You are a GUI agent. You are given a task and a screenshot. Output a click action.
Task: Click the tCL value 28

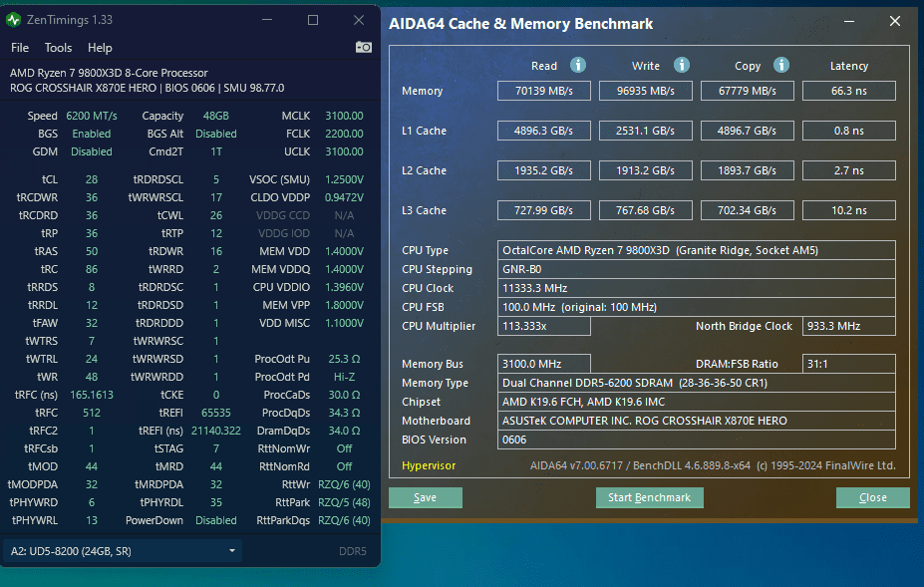(x=92, y=179)
